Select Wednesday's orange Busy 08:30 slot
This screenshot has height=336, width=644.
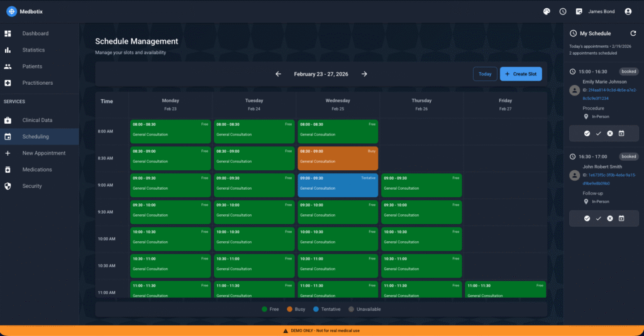coord(338,158)
